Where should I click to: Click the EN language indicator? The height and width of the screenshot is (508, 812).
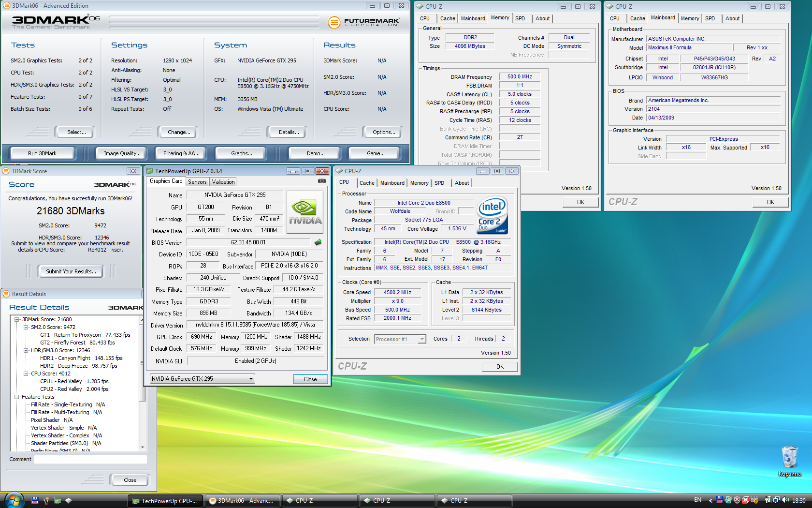coord(697,500)
